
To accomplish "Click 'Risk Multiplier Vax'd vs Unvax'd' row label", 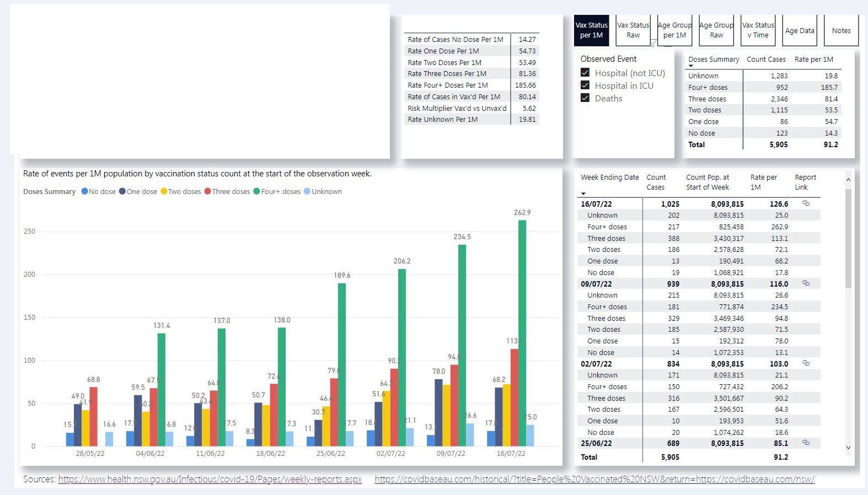I will click(x=457, y=108).
